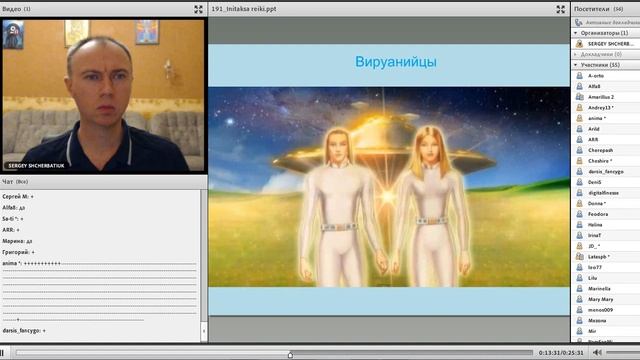Click the participant icon beside digitalfinesse

(x=579, y=193)
